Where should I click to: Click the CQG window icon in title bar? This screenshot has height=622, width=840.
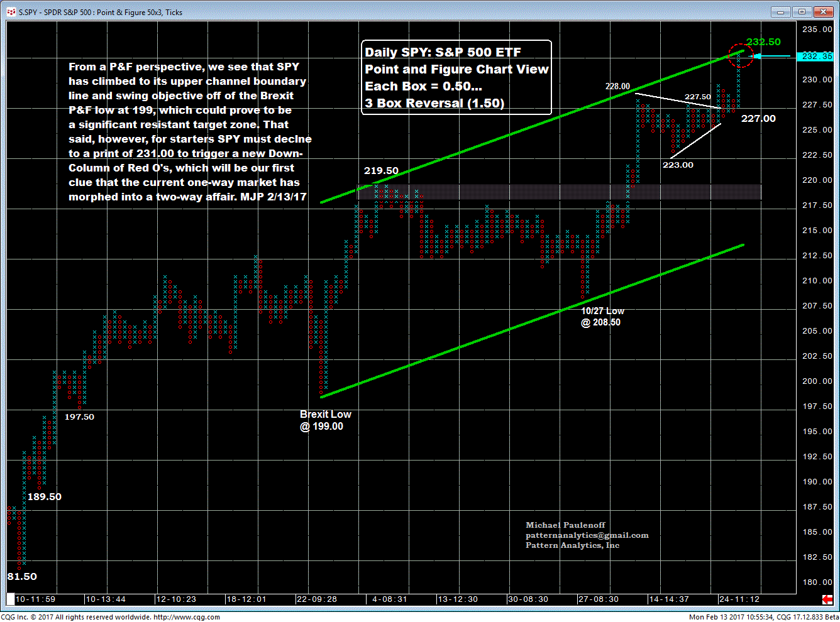pos(11,12)
